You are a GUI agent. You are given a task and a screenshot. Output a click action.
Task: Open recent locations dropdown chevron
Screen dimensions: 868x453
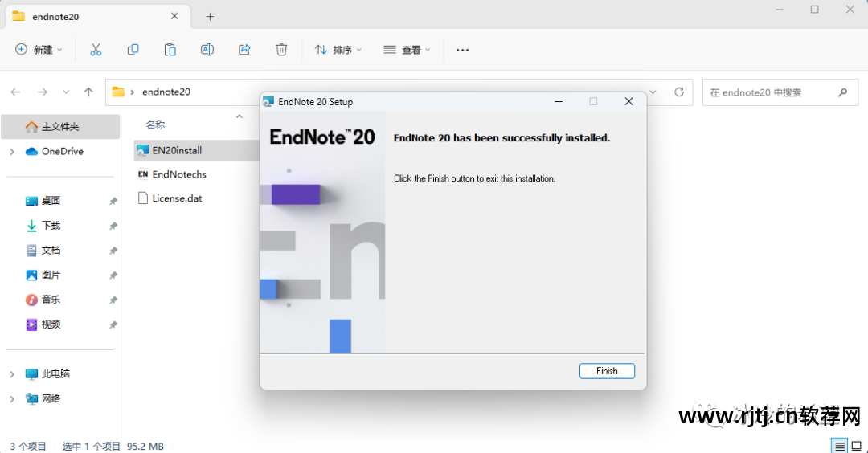coord(66,92)
